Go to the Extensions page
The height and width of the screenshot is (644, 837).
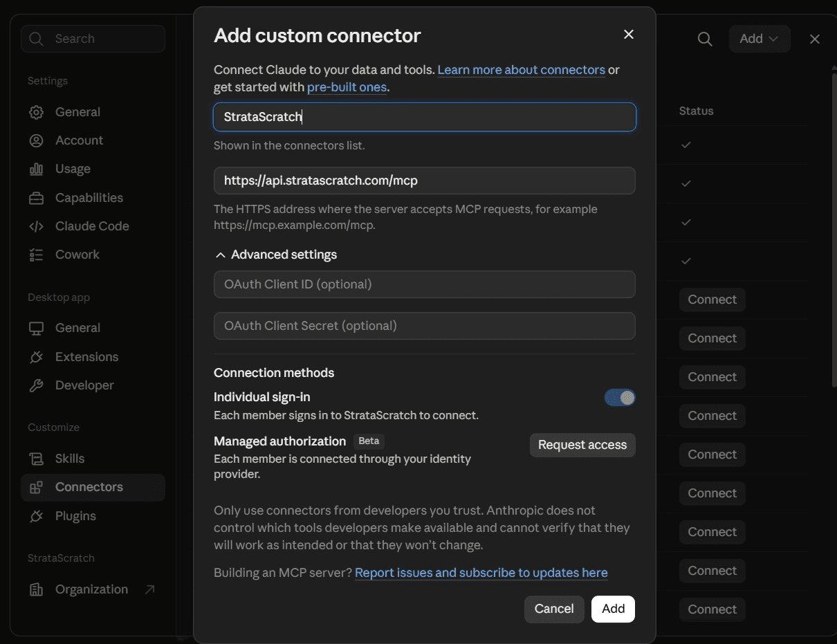point(93,357)
